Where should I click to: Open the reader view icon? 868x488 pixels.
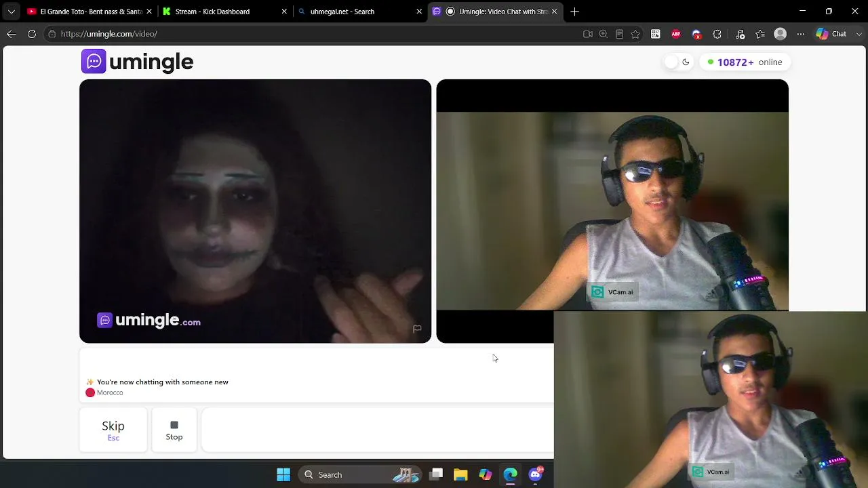pyautogui.click(x=619, y=34)
